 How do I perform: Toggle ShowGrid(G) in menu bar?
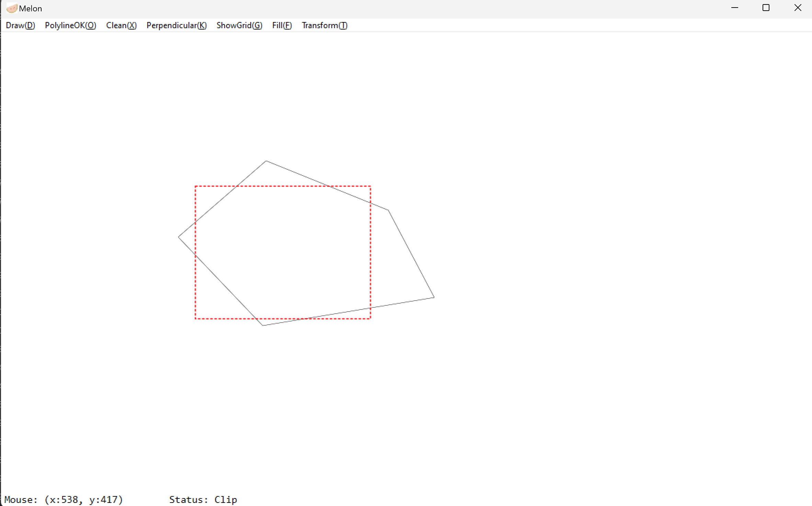click(x=239, y=25)
